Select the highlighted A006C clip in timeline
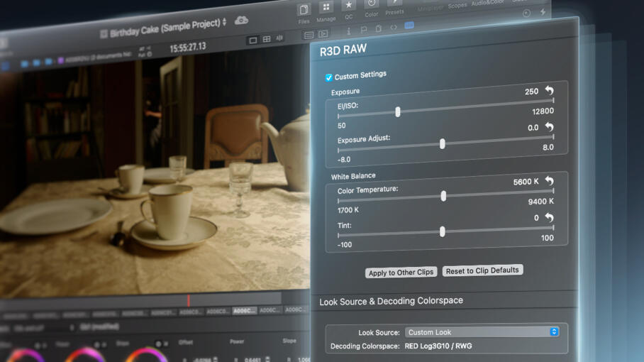644x362 pixels. click(245, 311)
